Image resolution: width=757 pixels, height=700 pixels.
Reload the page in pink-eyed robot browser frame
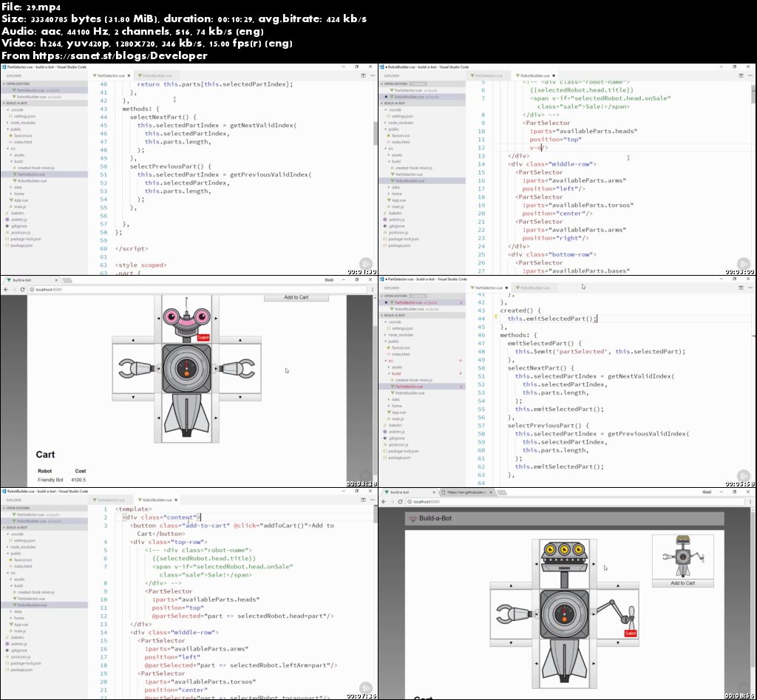22,290
